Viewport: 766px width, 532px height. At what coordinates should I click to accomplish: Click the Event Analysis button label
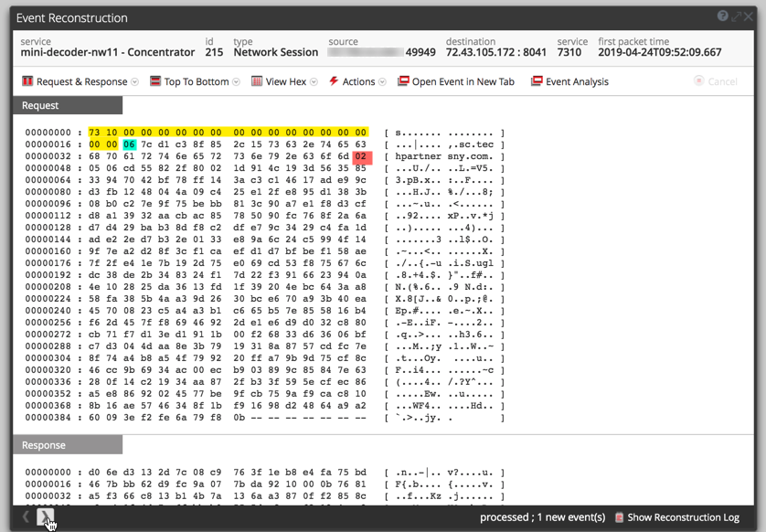click(577, 81)
